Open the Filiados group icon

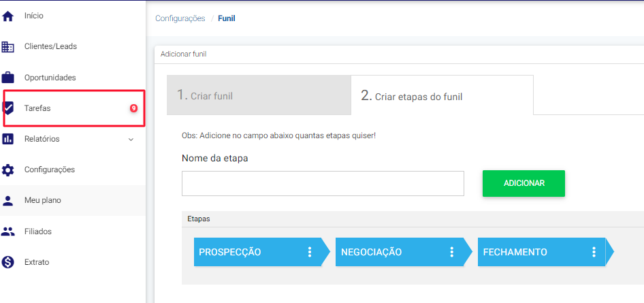pos(7,232)
